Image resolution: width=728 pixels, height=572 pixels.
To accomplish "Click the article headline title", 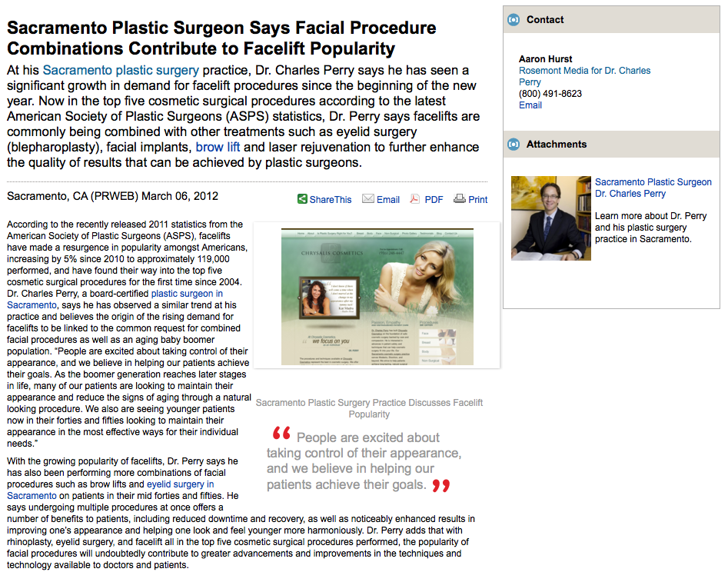I will click(221, 38).
